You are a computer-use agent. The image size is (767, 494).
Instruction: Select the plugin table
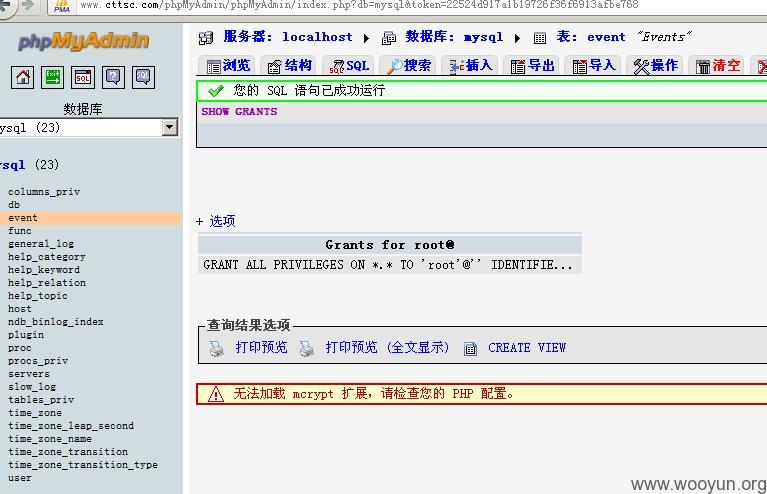(26, 335)
